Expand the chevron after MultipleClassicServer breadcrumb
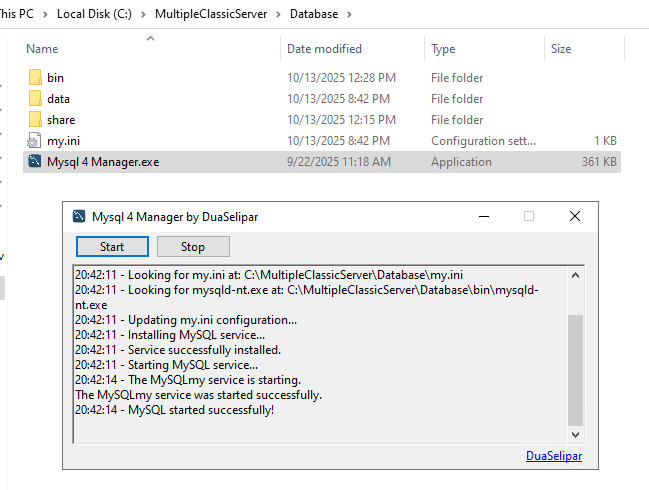Image resolution: width=649 pixels, height=490 pixels. (x=279, y=14)
